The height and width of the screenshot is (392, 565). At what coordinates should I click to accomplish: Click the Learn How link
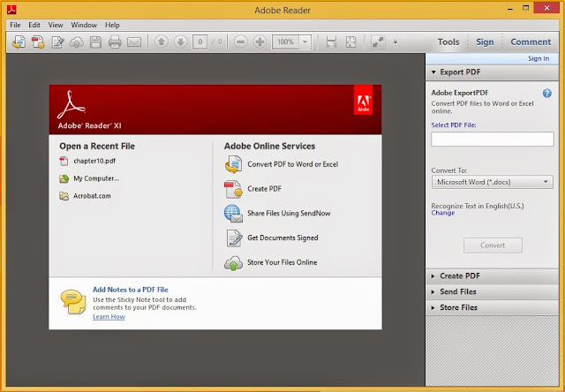(109, 317)
